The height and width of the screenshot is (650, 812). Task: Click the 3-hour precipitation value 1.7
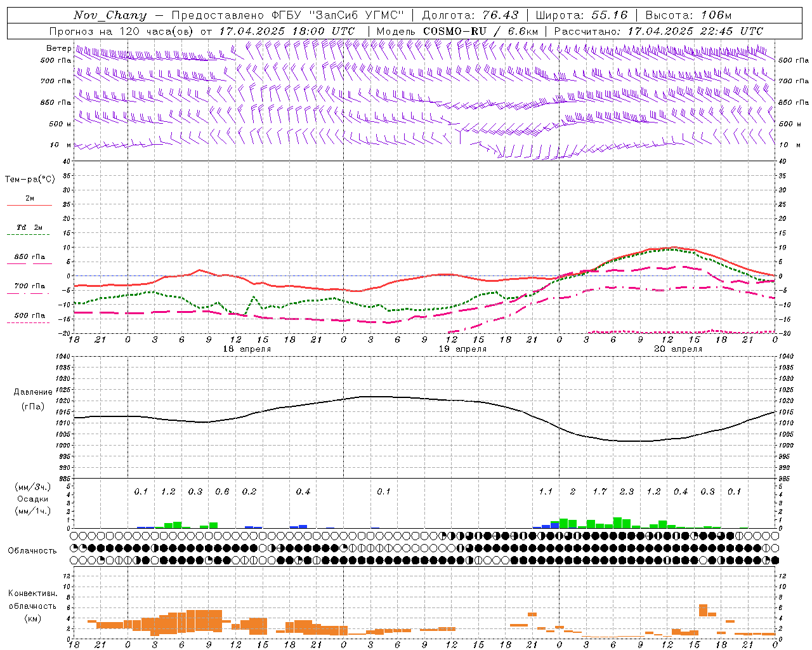click(599, 492)
